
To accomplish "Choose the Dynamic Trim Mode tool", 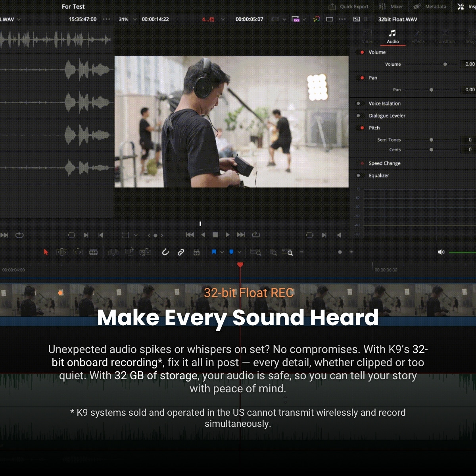I will pos(78,252).
